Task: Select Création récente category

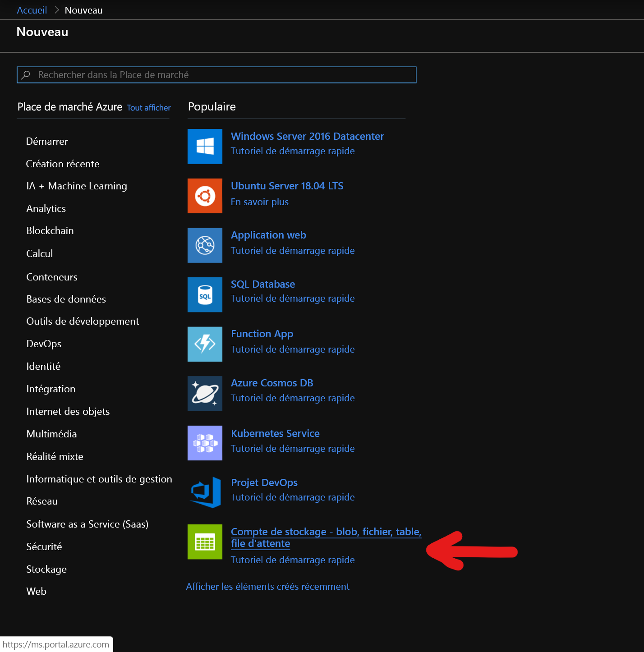Action: (x=63, y=164)
